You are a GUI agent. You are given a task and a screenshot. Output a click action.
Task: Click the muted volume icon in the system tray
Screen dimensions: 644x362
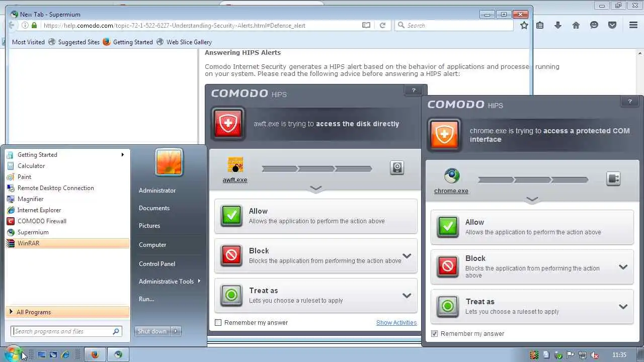[x=595, y=355]
